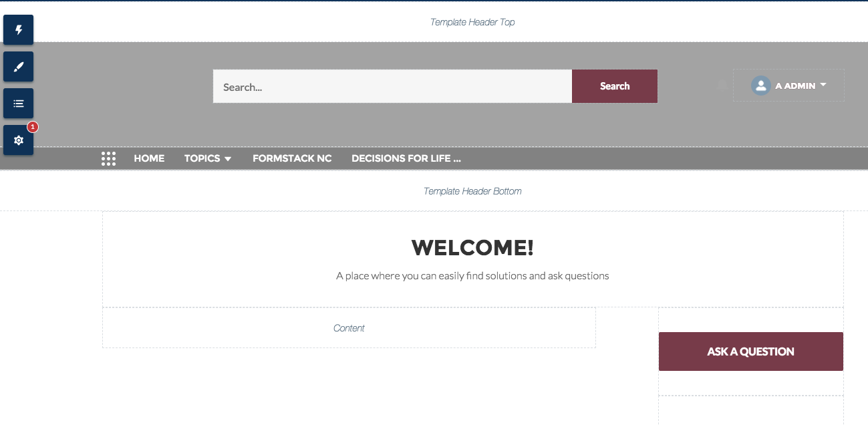Screen dimensions: 868x425
Task: Open the Theme panel with the paintbrush icon
Action: pyautogui.click(x=18, y=67)
